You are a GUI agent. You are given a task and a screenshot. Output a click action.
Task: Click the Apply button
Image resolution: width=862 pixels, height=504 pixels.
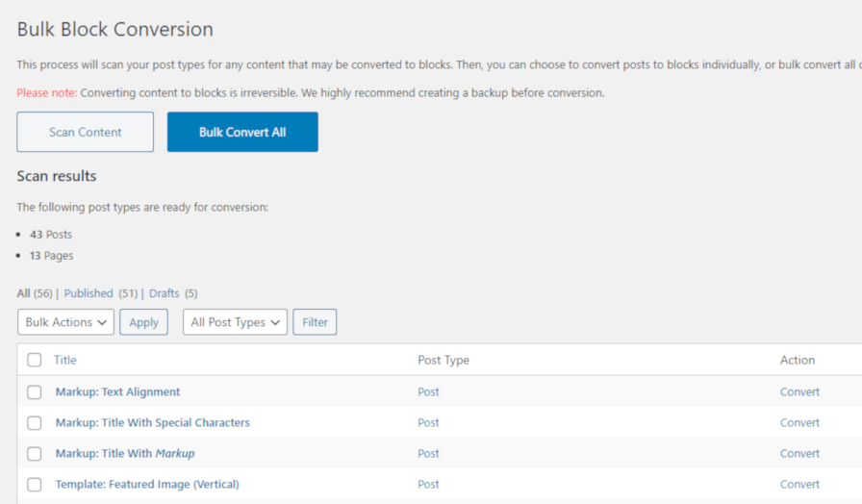tap(143, 322)
